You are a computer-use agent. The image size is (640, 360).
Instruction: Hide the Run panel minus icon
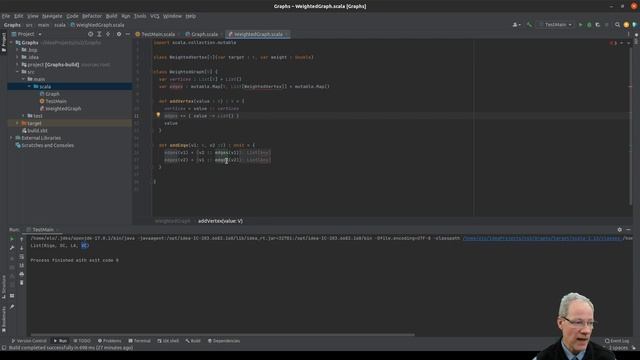pos(628,230)
